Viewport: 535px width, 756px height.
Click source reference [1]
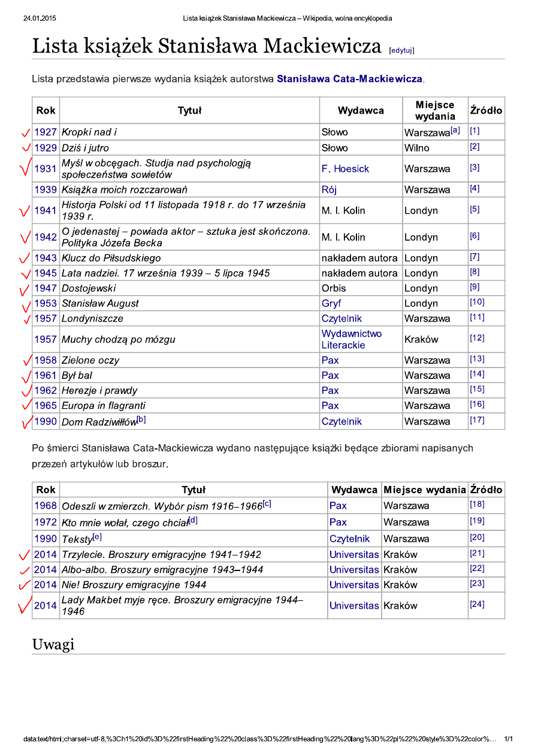(474, 130)
